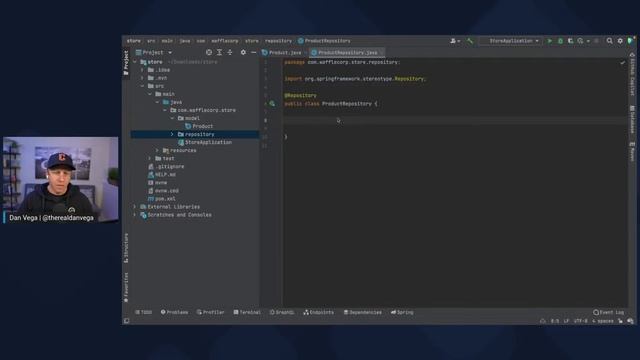The width and height of the screenshot is (640, 360).
Task: Click the stop process button
Action: pyautogui.click(x=596, y=41)
